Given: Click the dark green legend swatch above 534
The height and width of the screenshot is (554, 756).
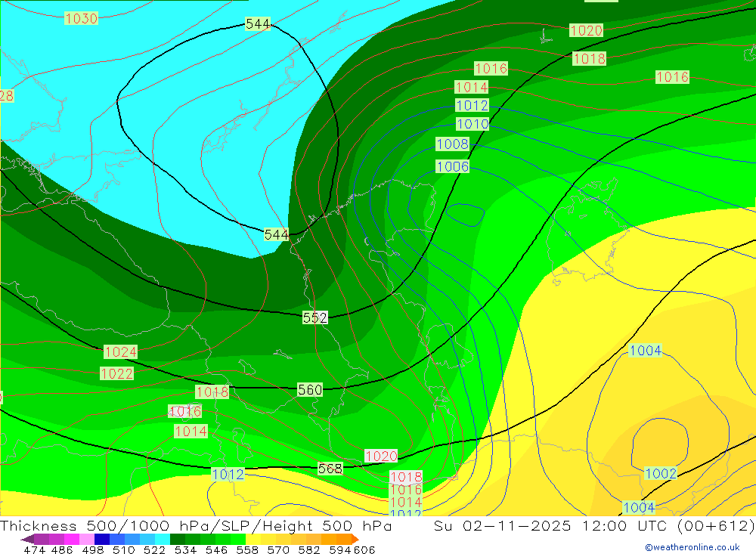Looking at the screenshot, I should point(178,539).
